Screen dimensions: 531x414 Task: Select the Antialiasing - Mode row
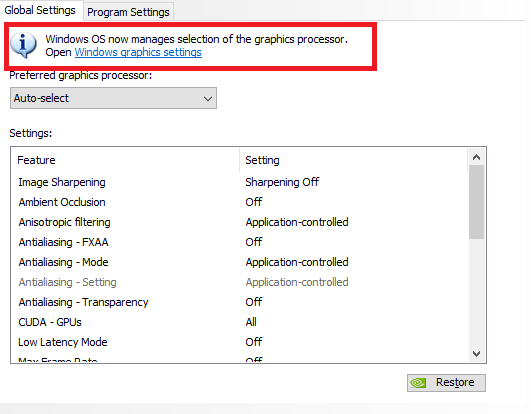239,262
